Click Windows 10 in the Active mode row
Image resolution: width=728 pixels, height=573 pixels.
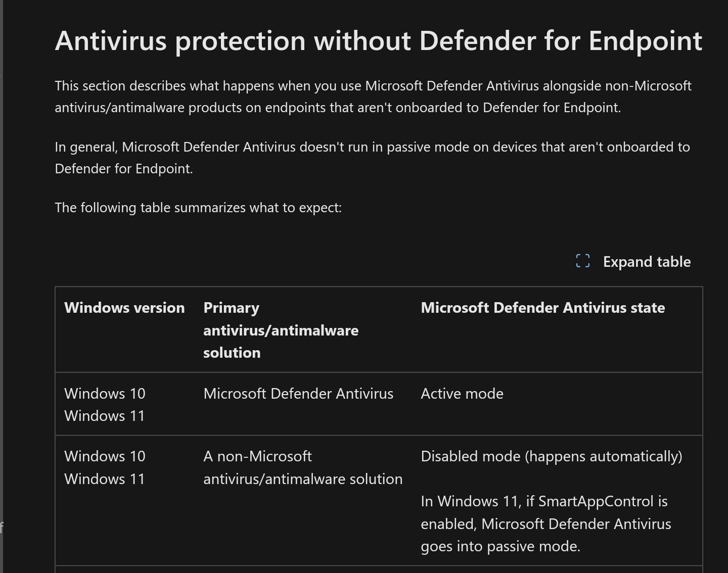[105, 394]
